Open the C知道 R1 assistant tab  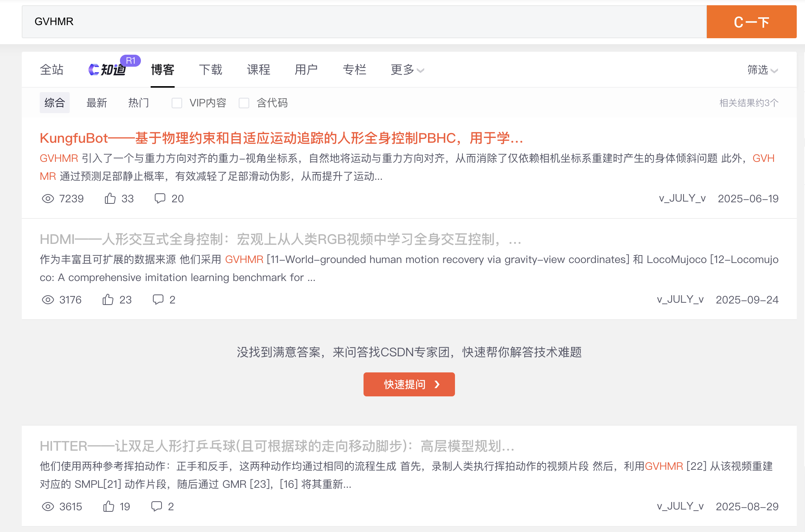tap(108, 70)
